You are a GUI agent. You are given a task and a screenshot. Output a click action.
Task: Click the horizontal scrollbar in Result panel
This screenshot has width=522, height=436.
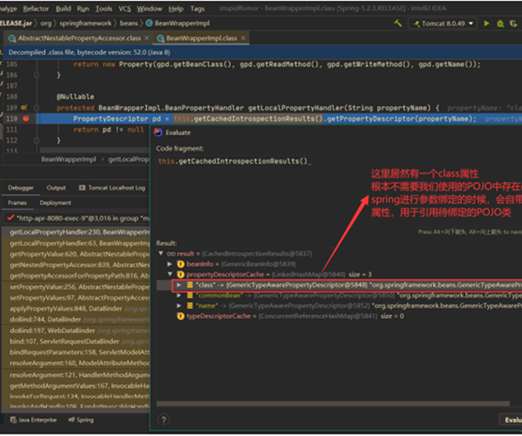tap(333, 404)
